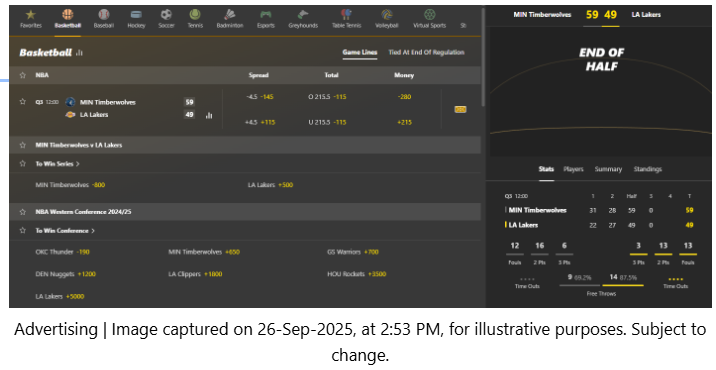Image resolution: width=716 pixels, height=370 pixels.
Task: Expand the To Win Conference chevron
Action: point(93,231)
